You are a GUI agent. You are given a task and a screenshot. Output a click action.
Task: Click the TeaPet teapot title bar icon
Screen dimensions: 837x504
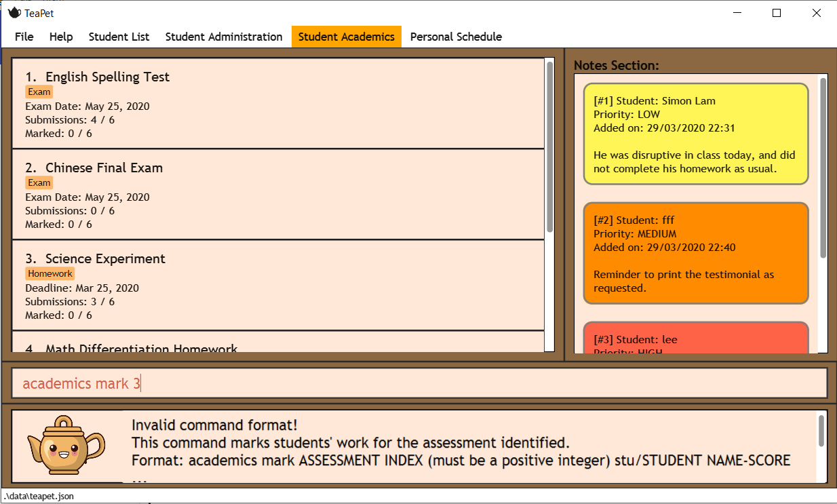pyautogui.click(x=14, y=13)
